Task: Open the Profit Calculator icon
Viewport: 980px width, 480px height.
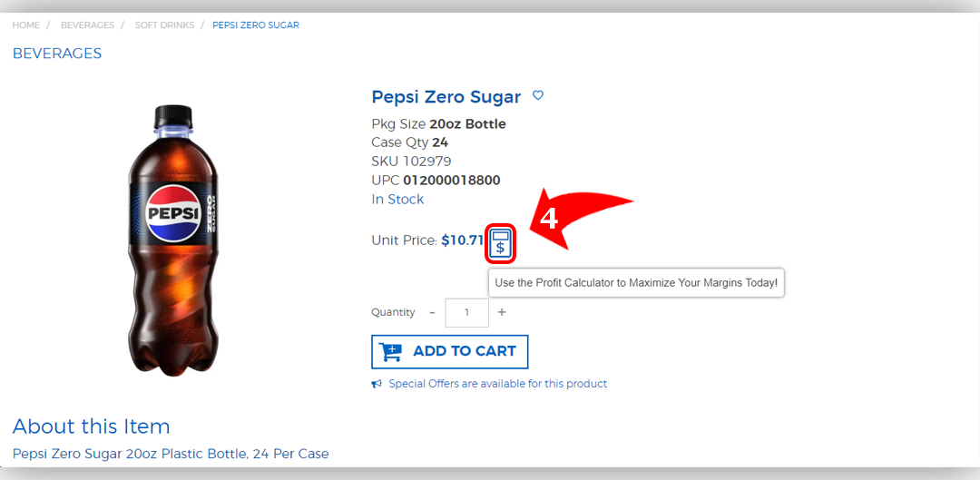Action: [500, 243]
